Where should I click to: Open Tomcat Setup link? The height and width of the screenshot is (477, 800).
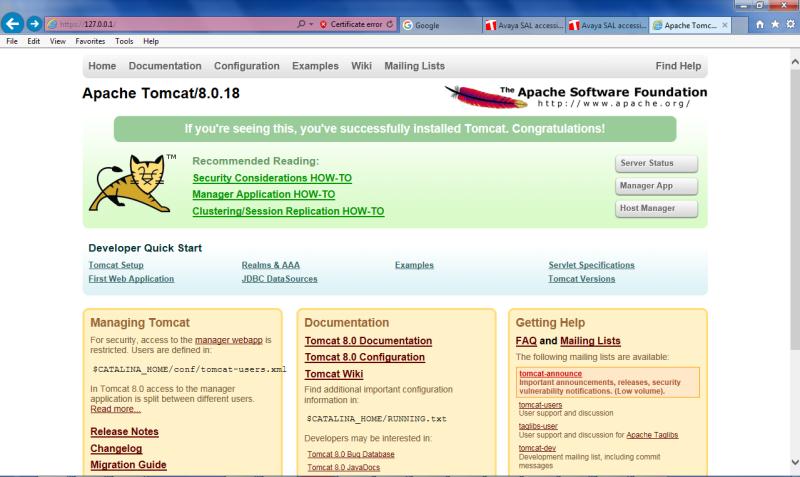click(x=116, y=265)
